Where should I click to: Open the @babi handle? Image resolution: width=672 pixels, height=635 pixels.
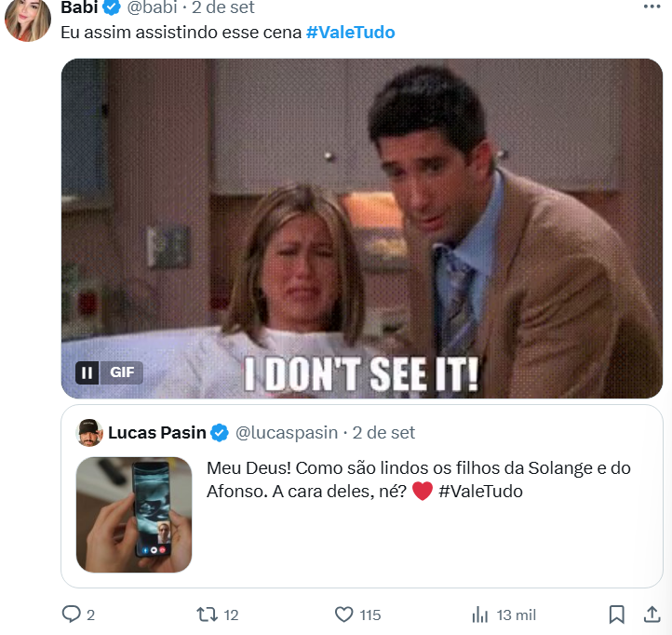click(x=151, y=8)
